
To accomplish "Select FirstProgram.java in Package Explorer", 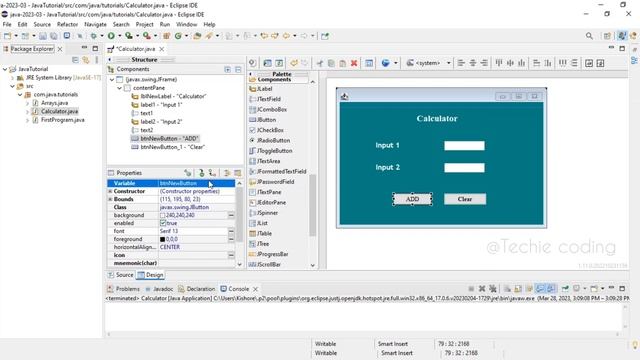I will [x=62, y=120].
